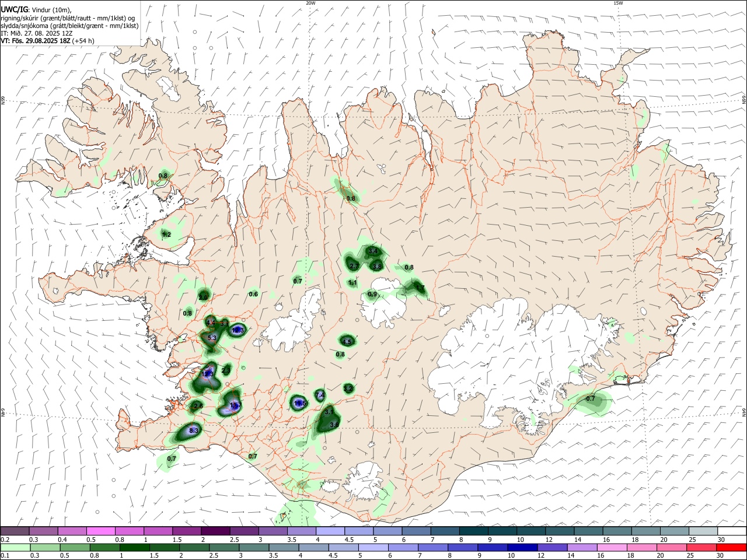Click the 2.6 precipitation value

198,405
